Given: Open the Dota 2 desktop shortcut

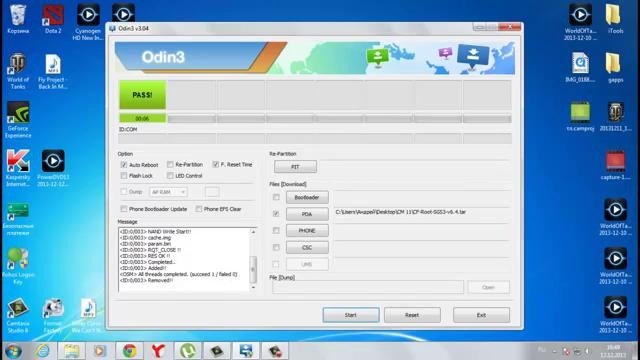Looking at the screenshot, I should (53, 18).
